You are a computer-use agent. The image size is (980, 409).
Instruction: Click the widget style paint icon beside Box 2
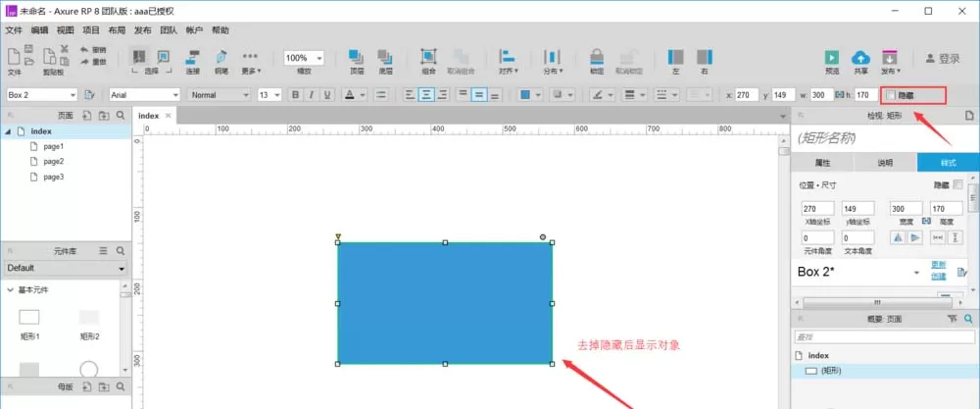click(89, 95)
